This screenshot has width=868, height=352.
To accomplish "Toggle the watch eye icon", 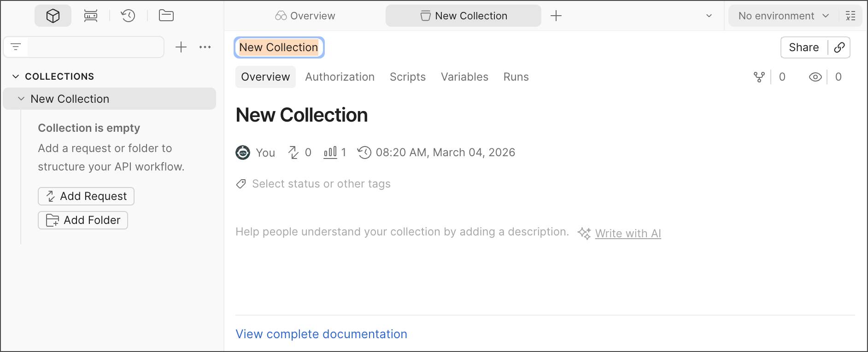I will 815,77.
